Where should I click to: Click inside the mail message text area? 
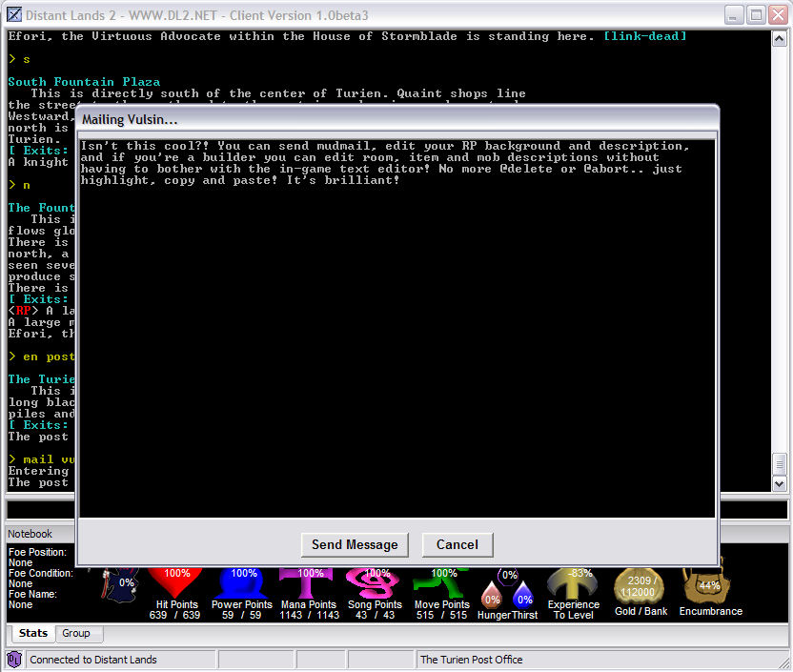pyautogui.click(x=396, y=334)
